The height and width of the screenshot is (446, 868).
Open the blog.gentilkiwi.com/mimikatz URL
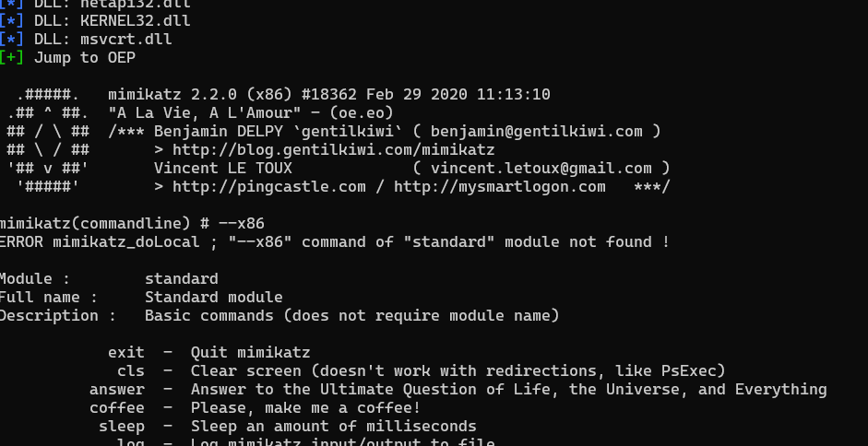point(333,149)
